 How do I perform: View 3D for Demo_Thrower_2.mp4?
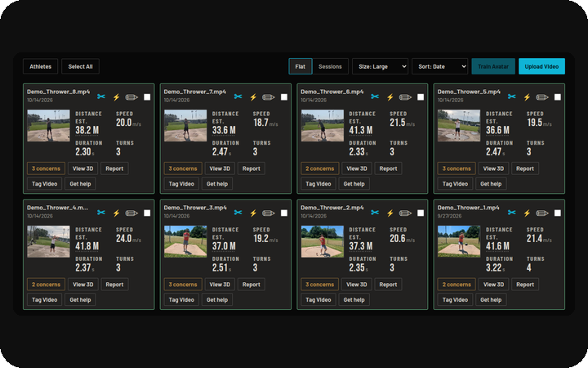357,285
